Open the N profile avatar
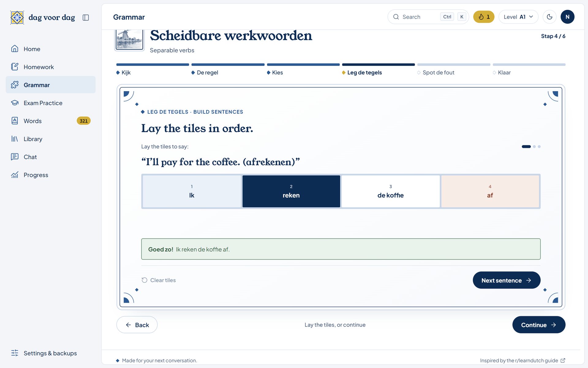The height and width of the screenshot is (368, 588). click(x=567, y=17)
